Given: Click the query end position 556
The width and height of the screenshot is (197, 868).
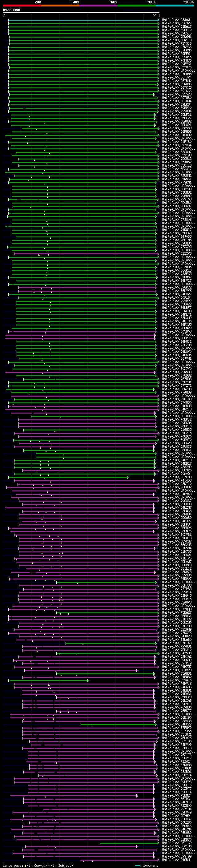Looking at the screenshot, I should [155, 15].
